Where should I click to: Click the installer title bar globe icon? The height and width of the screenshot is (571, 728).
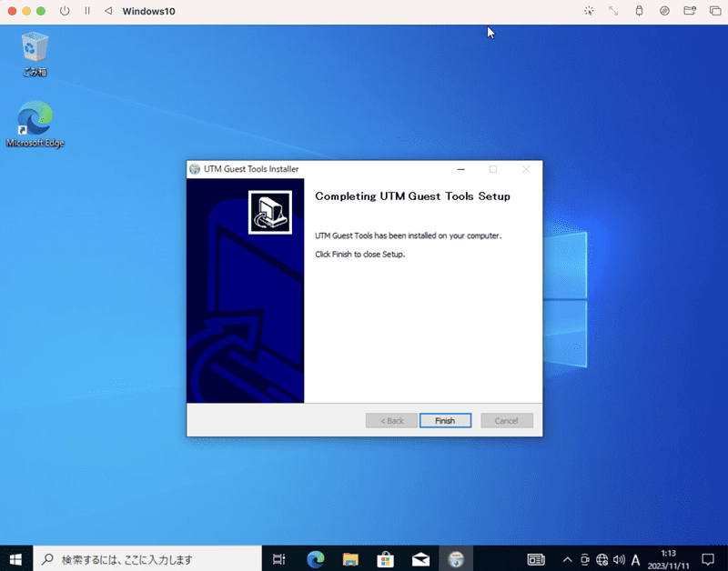[x=195, y=169]
